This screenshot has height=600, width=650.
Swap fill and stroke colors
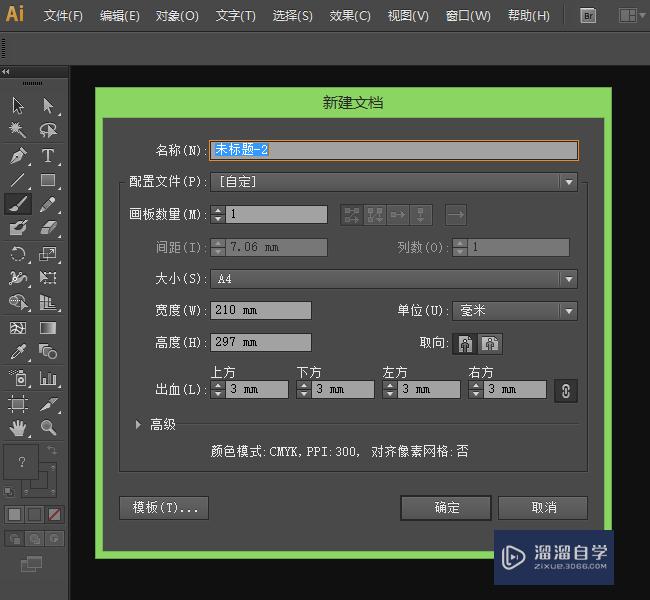coord(52,450)
